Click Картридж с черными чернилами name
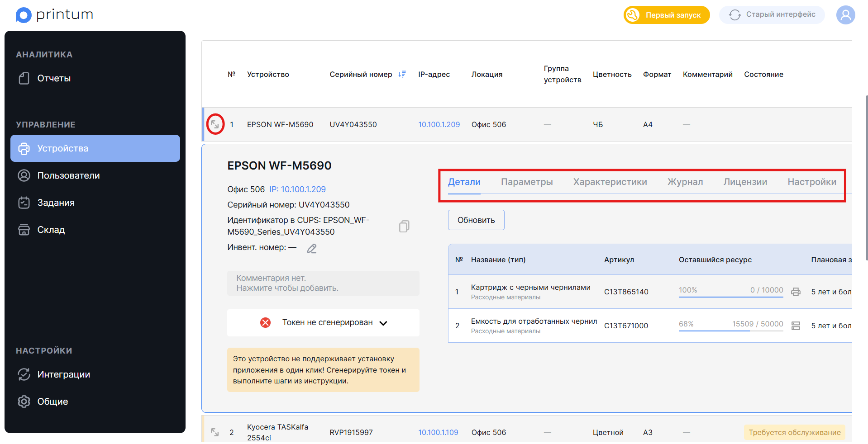Screen dimensions: 868x444 (x=531, y=287)
